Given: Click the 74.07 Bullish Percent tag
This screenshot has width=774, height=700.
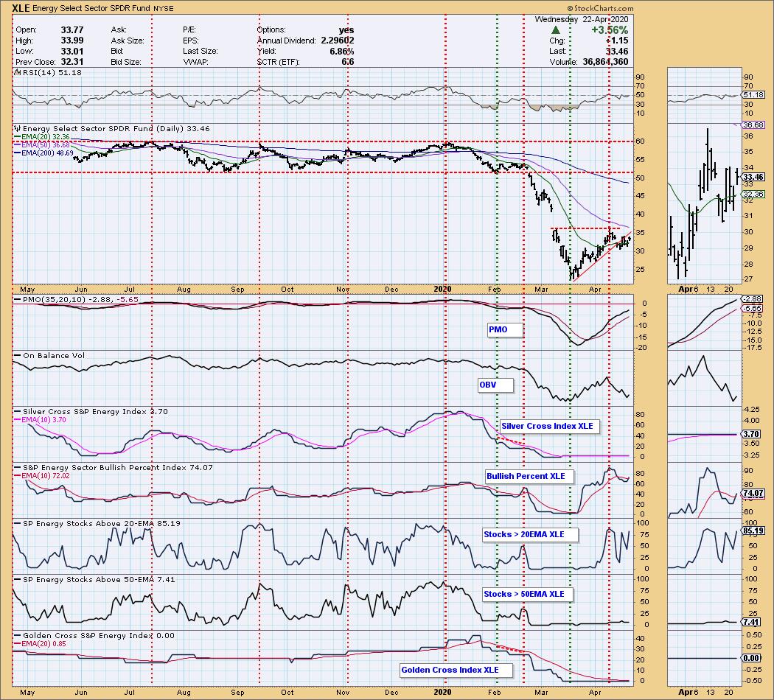Looking at the screenshot, I should point(753,493).
